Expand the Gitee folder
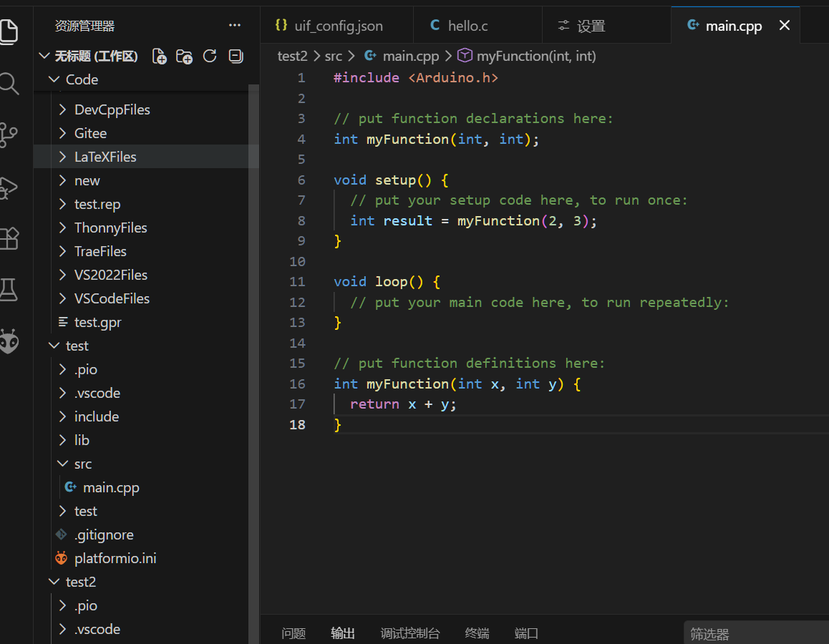829x644 pixels. (62, 133)
